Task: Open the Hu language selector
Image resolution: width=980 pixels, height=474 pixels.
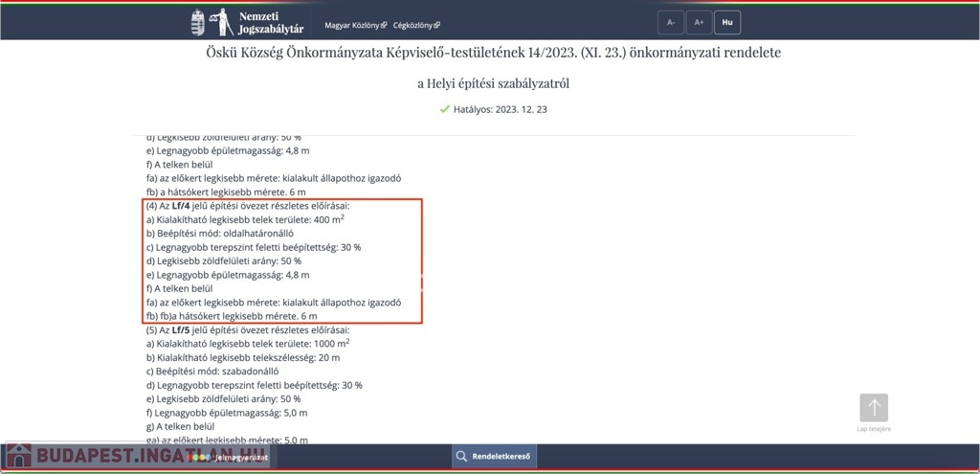Action: (x=727, y=22)
